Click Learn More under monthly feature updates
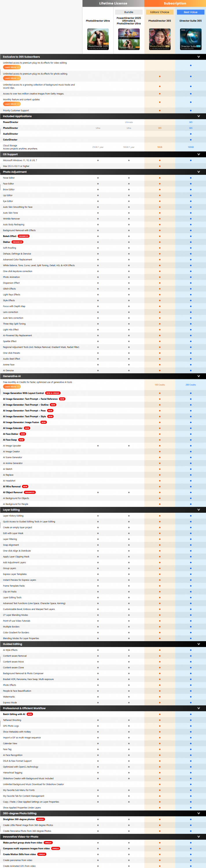The image size is (206, 868). [x=12, y=104]
